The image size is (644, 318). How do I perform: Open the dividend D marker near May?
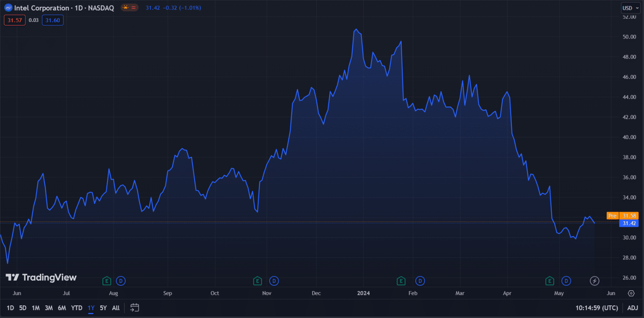tap(566, 281)
